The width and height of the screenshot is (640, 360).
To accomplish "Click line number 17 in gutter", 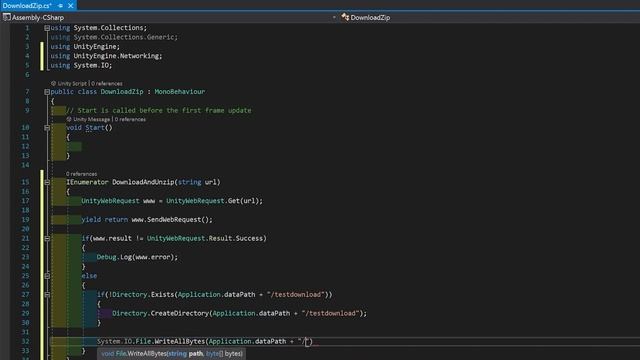I will coord(25,201).
